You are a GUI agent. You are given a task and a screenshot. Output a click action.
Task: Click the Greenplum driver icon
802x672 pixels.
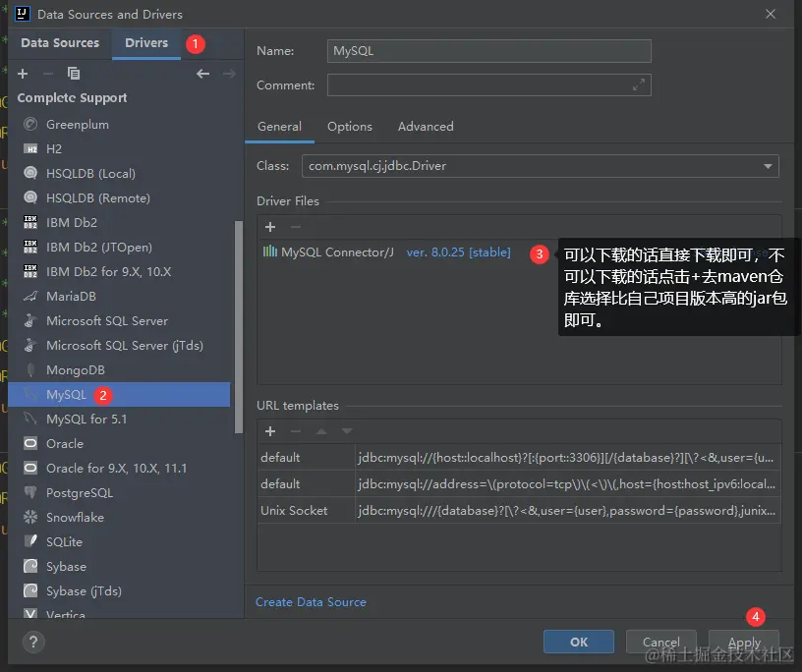[30, 124]
